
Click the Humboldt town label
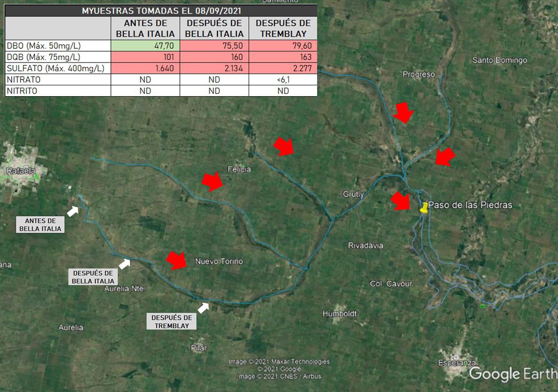coord(340,313)
